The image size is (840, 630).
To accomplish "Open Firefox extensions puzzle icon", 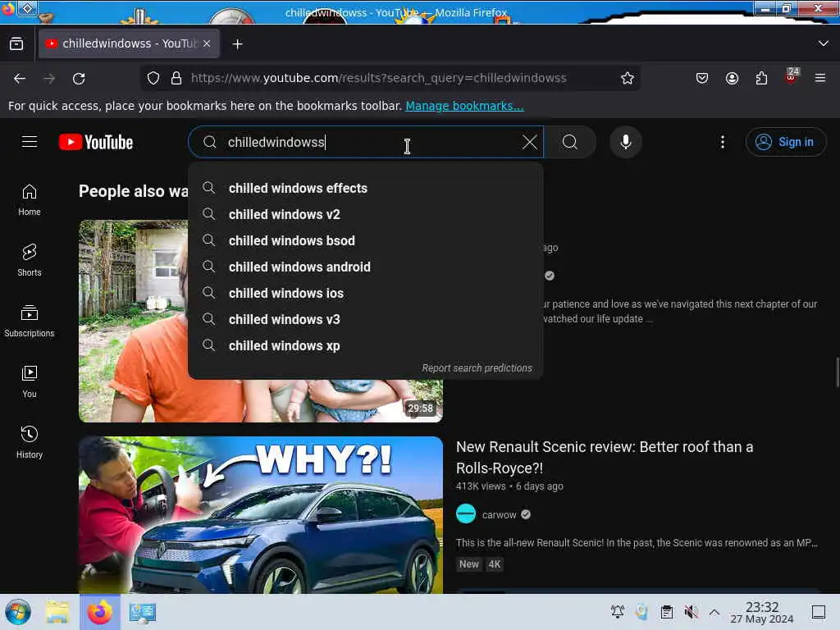I will click(x=761, y=78).
